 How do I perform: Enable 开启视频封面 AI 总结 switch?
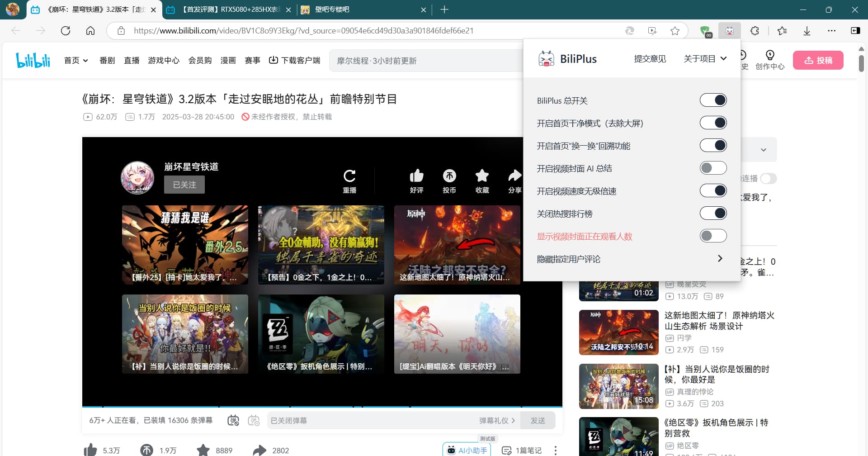coord(713,168)
